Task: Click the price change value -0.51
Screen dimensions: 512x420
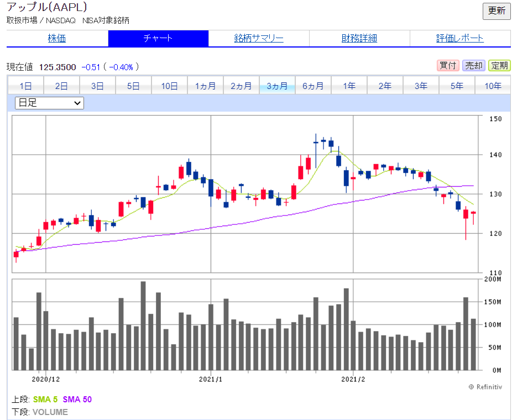Action: tap(91, 67)
